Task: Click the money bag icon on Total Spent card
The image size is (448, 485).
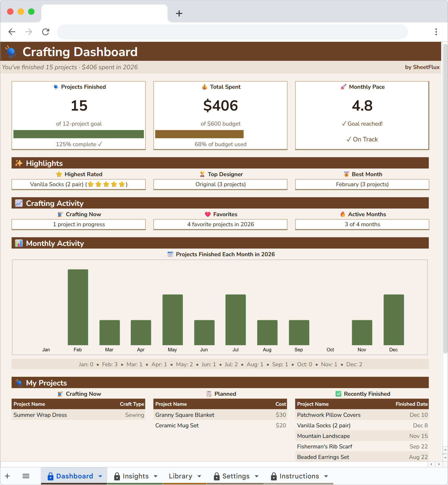Action: click(205, 87)
